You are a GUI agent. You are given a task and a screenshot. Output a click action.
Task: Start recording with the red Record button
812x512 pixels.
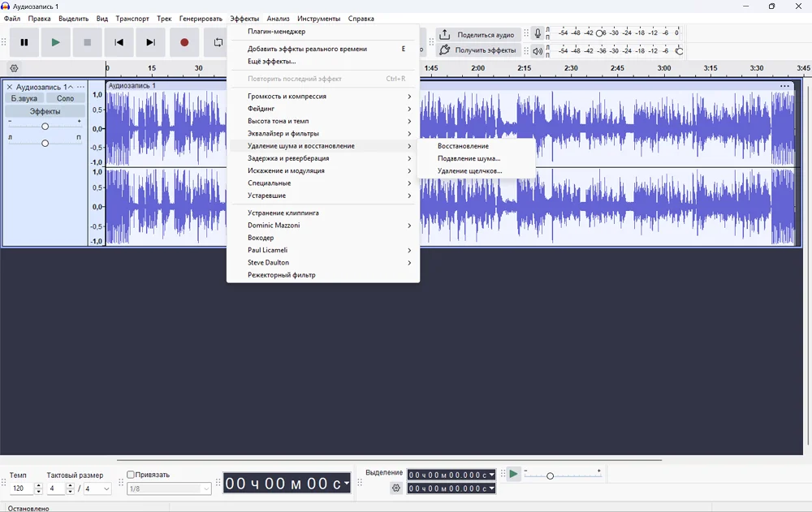[x=184, y=42]
